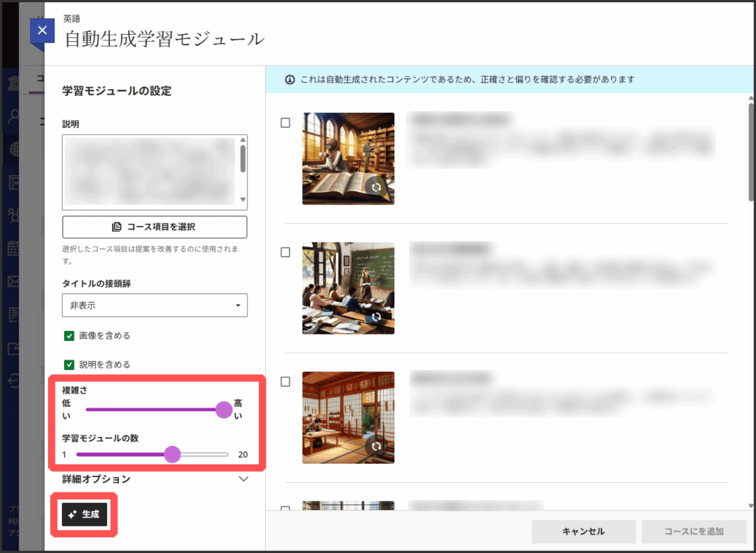
Task: Click the institution page icon in sidebar
Action: (x=14, y=83)
